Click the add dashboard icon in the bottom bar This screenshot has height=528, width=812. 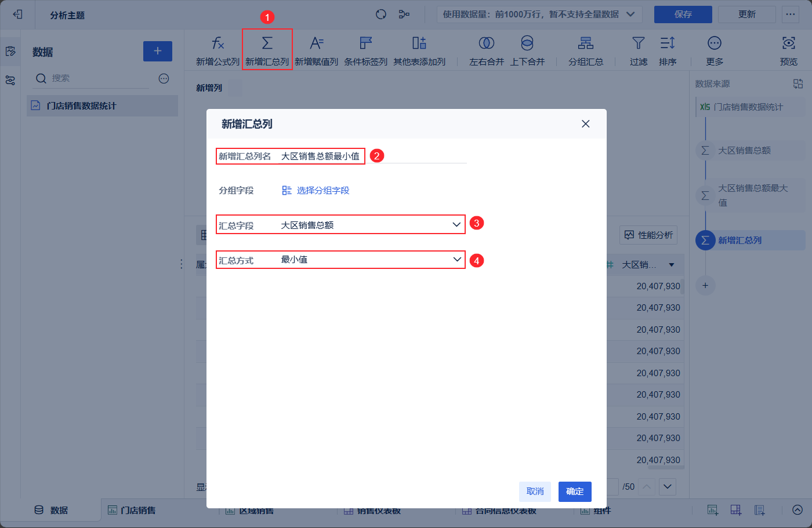tap(736, 510)
